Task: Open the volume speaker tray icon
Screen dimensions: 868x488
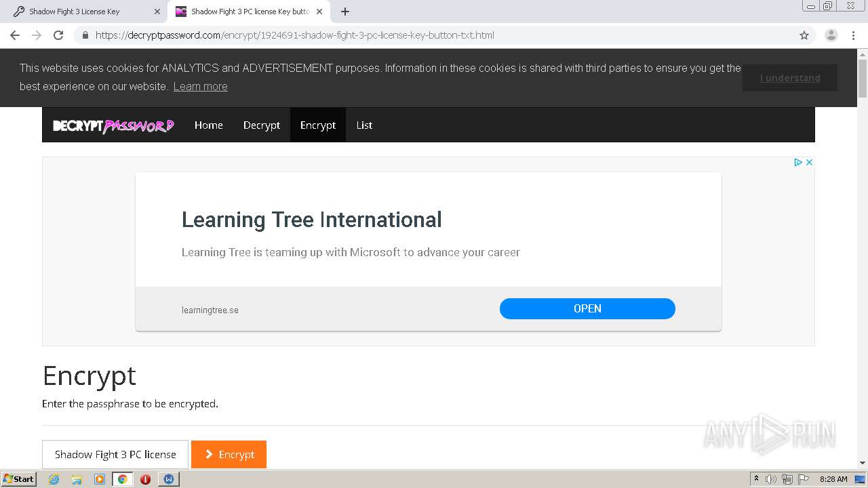Action: click(771, 479)
